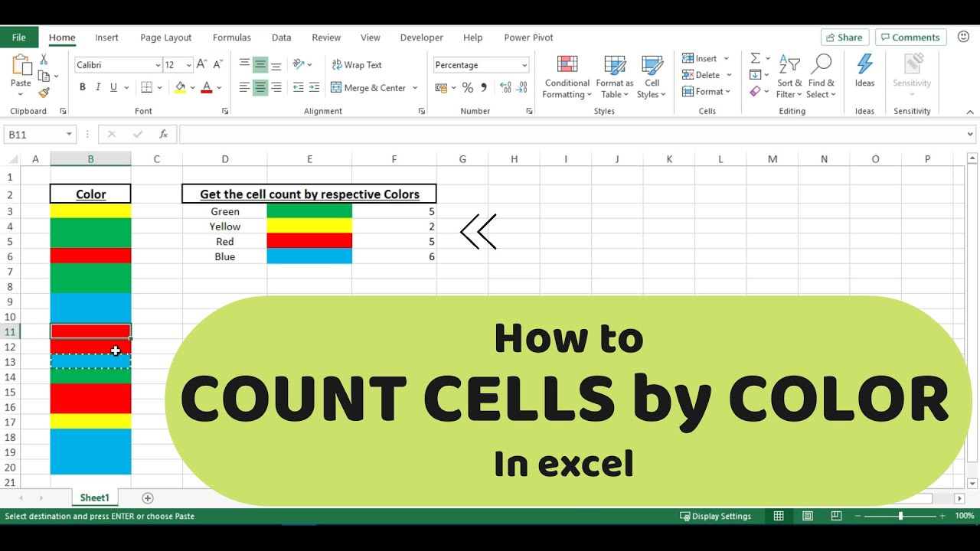The height and width of the screenshot is (551, 980).
Task: Decrease the cell indent
Action: [x=298, y=87]
